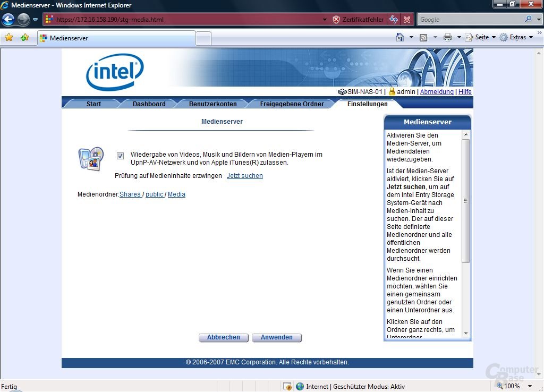
Task: Click the Home page house icon
Action: [400, 37]
